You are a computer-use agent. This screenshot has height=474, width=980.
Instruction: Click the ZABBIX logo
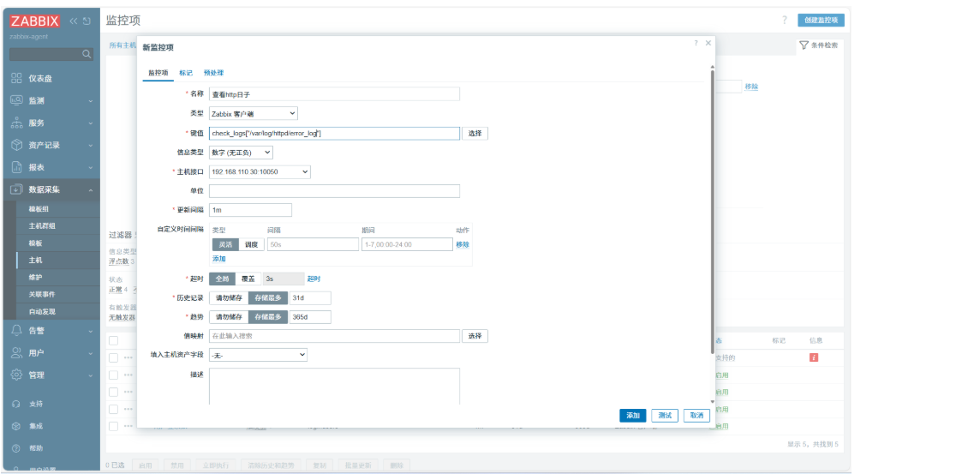(35, 21)
